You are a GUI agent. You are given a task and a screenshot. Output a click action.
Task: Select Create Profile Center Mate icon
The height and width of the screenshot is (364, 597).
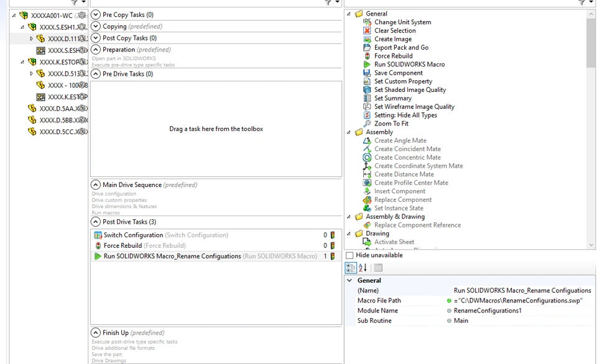367,183
